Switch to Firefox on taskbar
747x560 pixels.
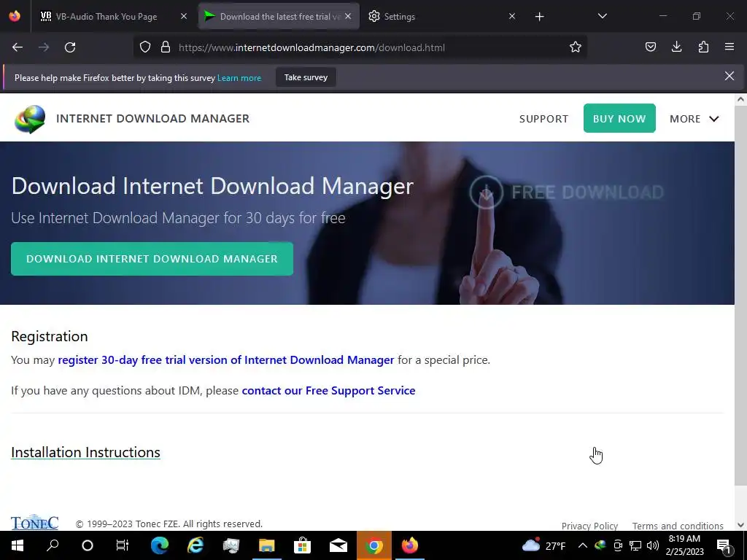click(410, 545)
